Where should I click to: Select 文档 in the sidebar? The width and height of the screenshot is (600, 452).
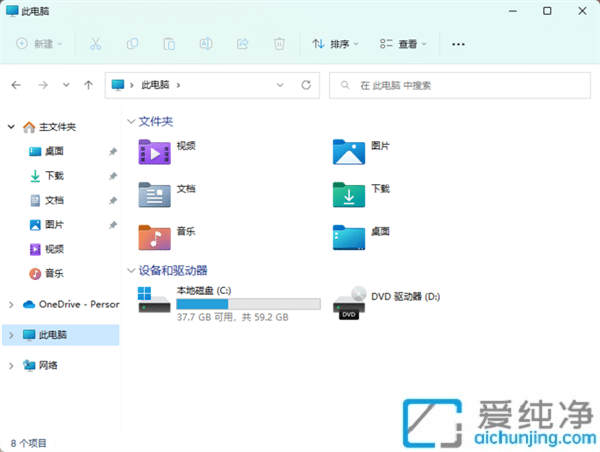click(x=54, y=200)
